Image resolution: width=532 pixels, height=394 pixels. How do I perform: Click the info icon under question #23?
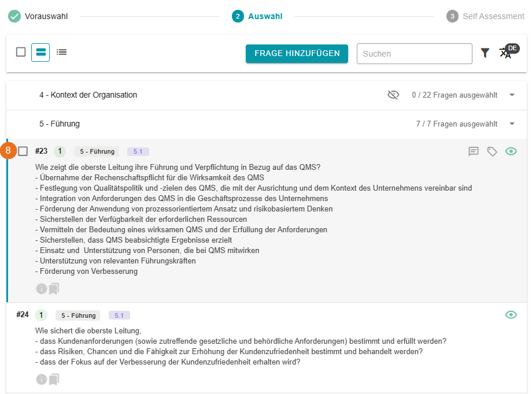(41, 288)
